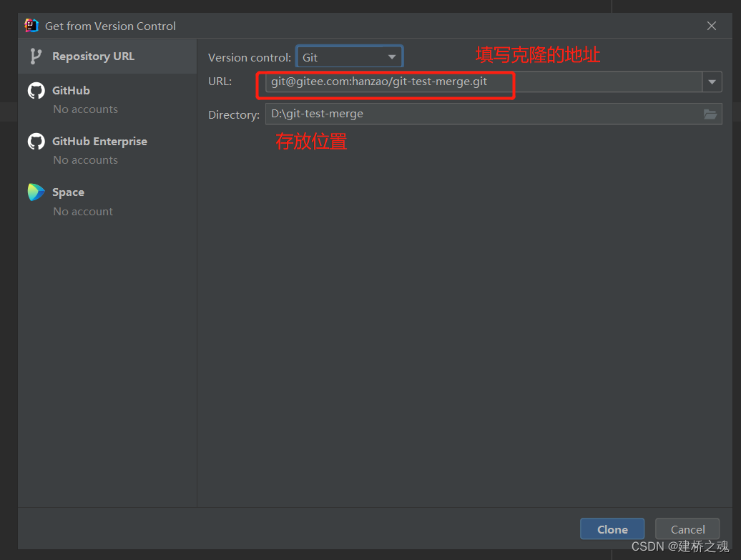Select GitHub Enterprise in sidebar

(99, 142)
